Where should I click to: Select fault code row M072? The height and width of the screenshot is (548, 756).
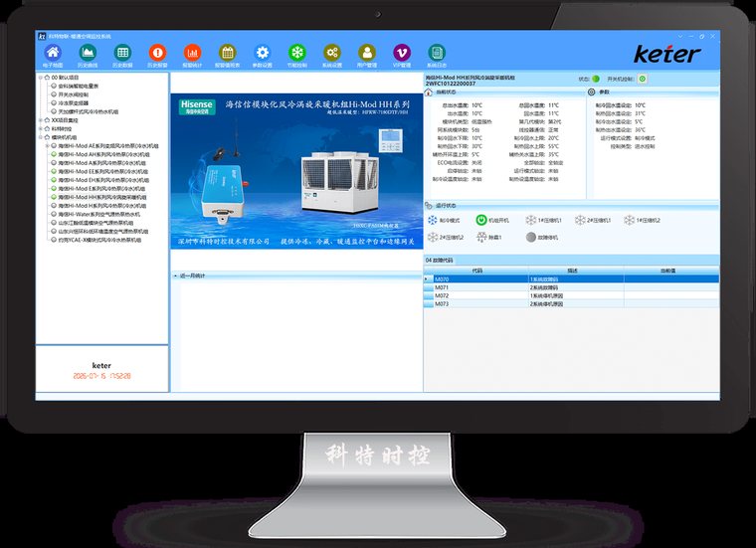571,295
